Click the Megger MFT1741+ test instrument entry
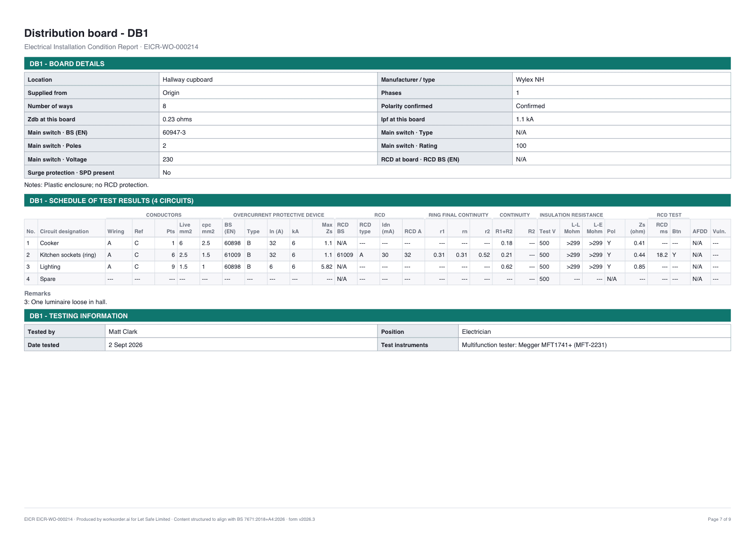The image size is (756, 534). 534,345
